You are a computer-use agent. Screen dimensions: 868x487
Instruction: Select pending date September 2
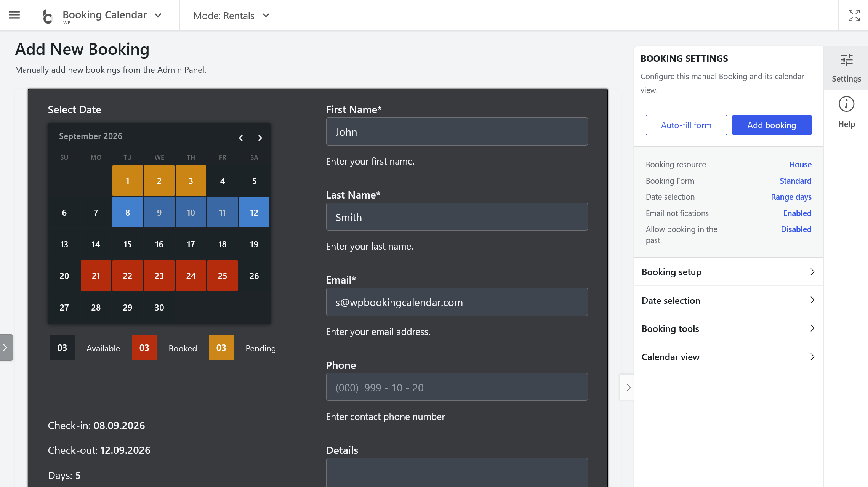(159, 181)
